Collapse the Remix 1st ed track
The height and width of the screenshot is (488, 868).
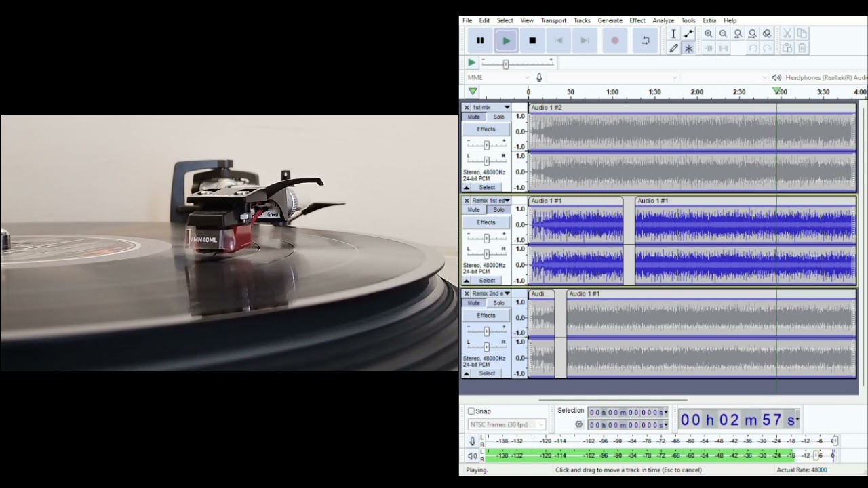[466, 280]
